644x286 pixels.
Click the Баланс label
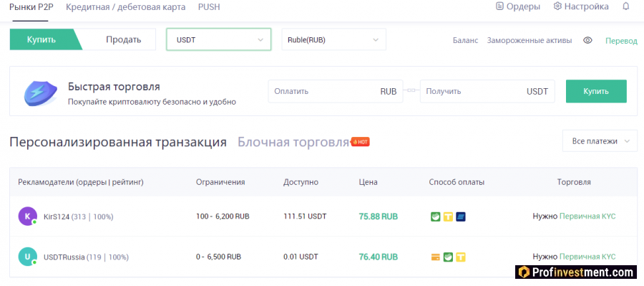[465, 40]
